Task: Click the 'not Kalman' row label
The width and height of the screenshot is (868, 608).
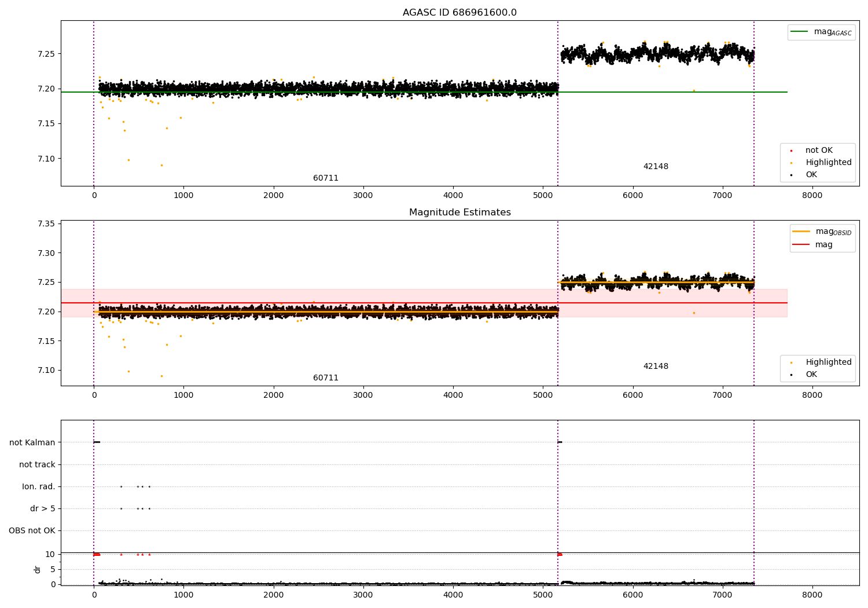Action: coord(32,442)
